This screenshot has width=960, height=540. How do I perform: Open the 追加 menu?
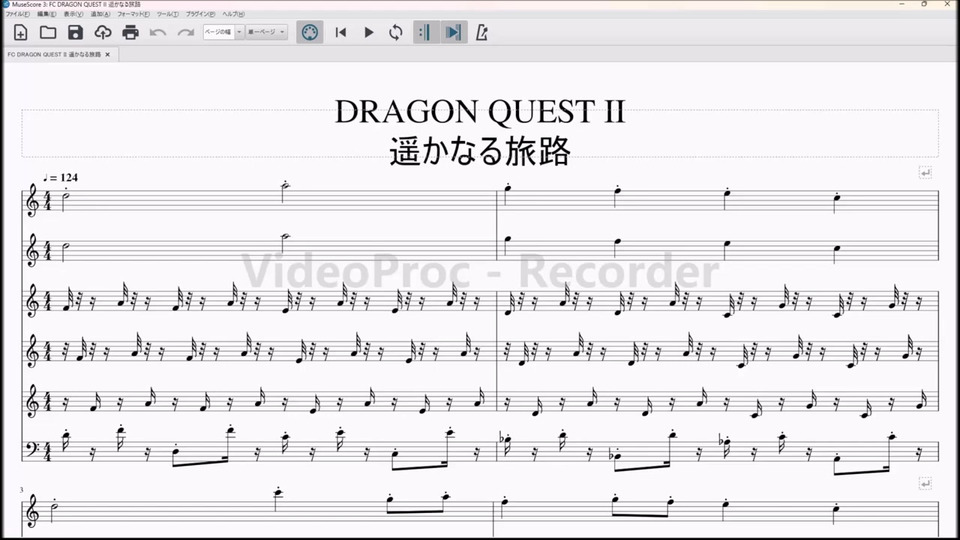[100, 14]
